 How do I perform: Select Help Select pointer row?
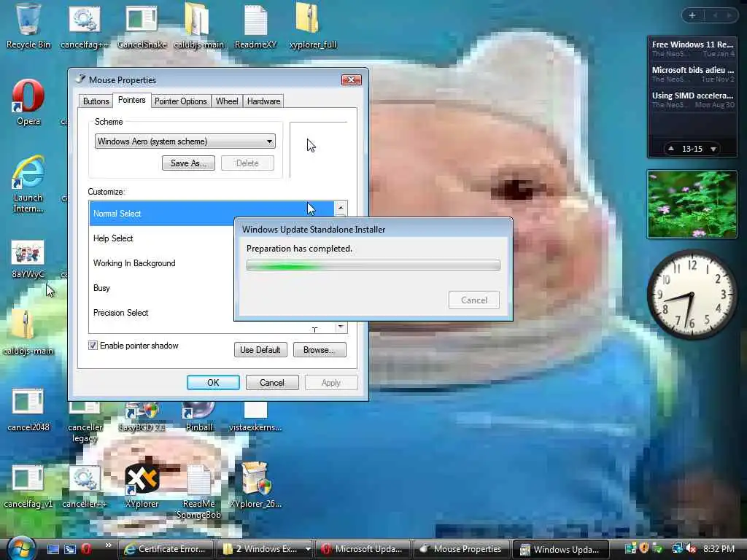point(161,238)
